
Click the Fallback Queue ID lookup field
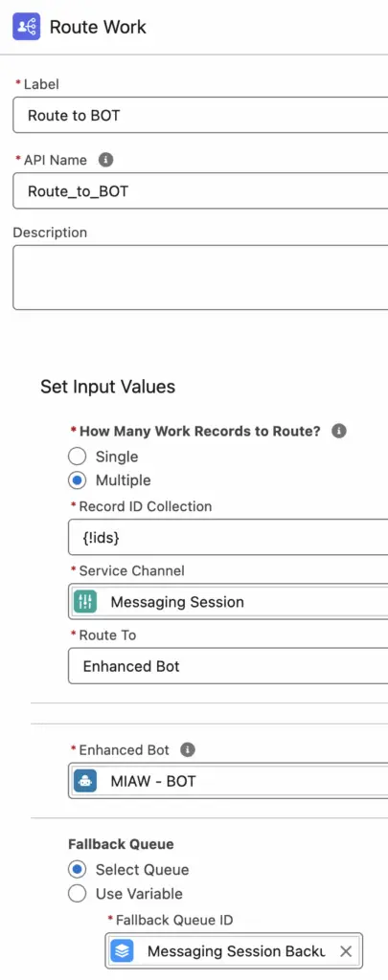click(x=234, y=951)
